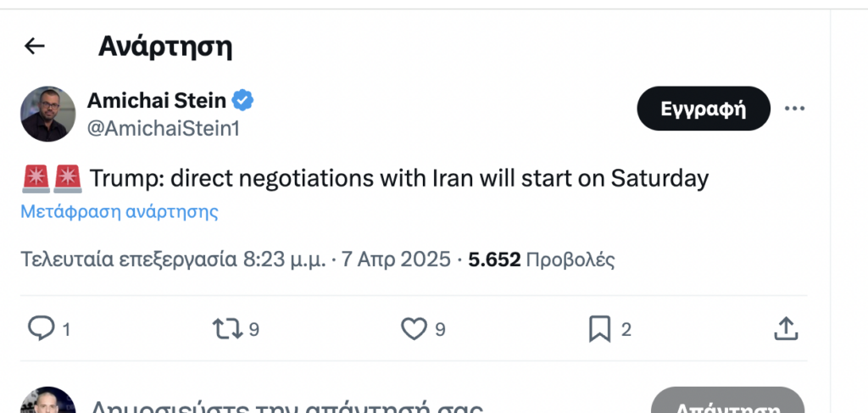Open the three-dot more options menu
This screenshot has width=868, height=413.
tap(794, 109)
